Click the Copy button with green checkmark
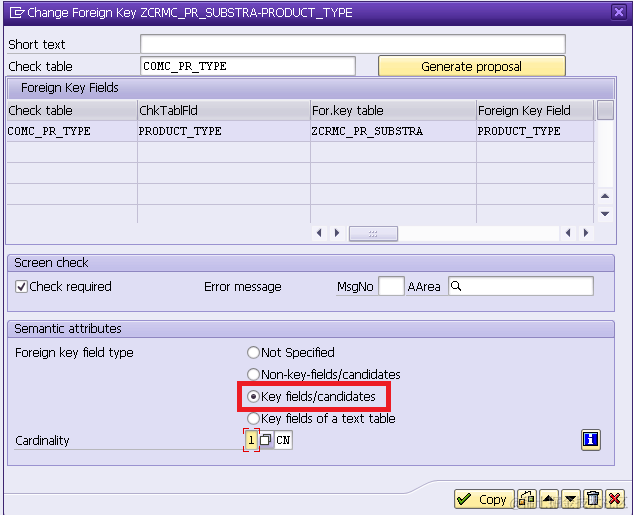The image size is (633, 515). click(484, 499)
